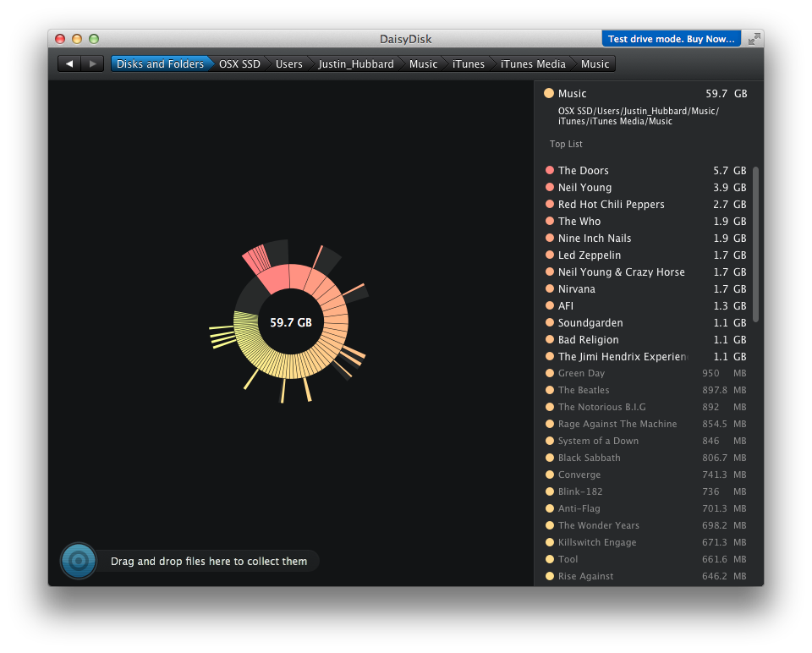
Task: Click the yellow dot next to the Music header
Action: pos(548,93)
